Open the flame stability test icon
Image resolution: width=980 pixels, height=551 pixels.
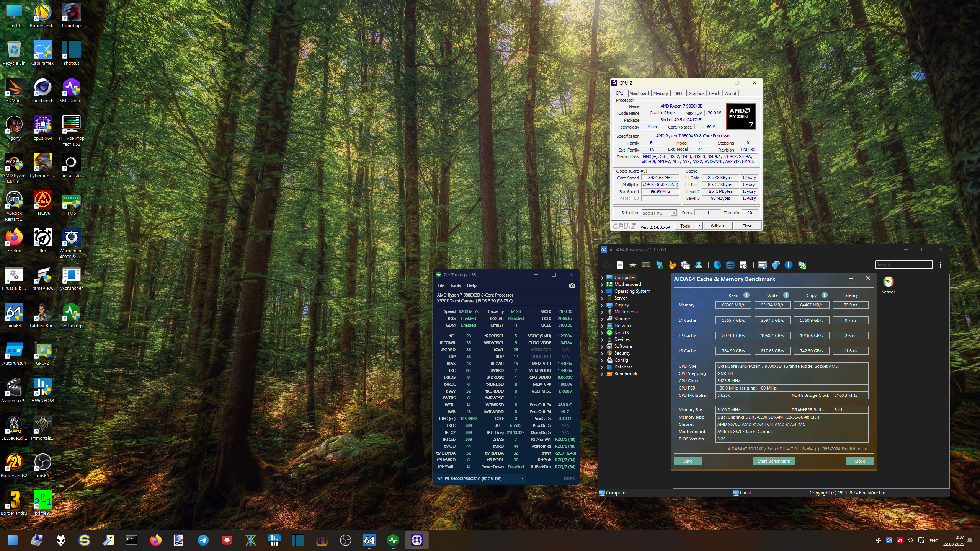(672, 265)
